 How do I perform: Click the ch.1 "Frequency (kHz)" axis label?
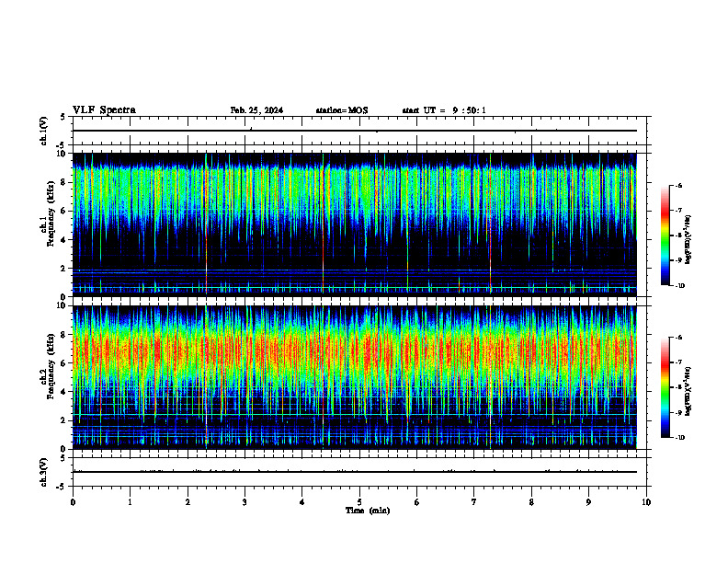(x=51, y=213)
